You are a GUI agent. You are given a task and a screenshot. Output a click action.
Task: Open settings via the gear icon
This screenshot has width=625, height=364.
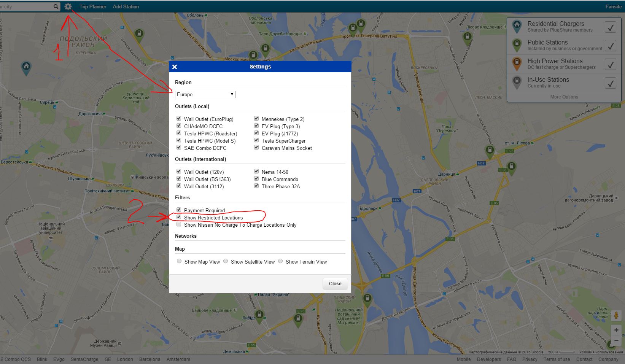point(68,6)
